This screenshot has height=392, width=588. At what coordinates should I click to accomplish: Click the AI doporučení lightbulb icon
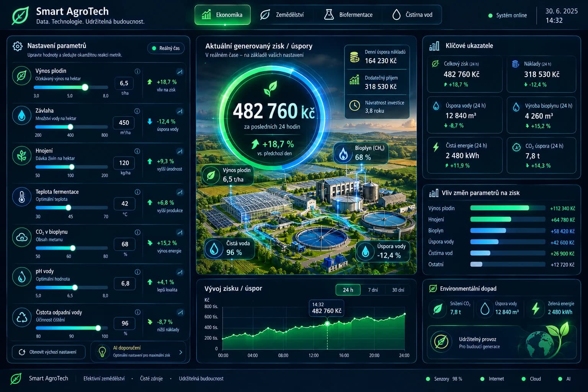tap(102, 352)
